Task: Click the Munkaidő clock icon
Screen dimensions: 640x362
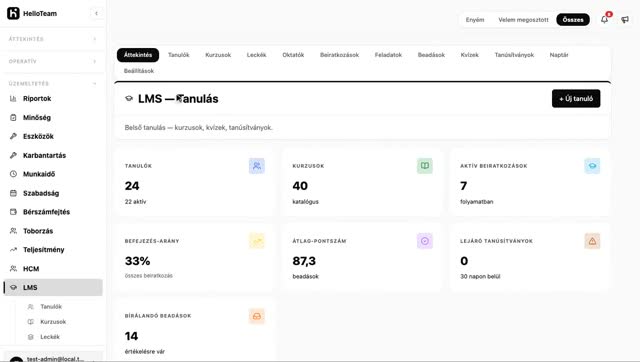Action: 13,174
